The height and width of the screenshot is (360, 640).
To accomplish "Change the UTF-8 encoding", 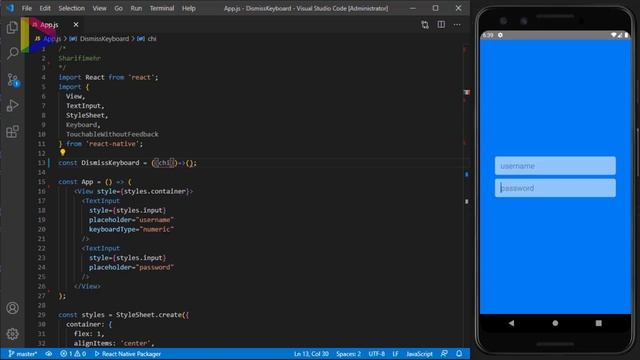I will 376,353.
